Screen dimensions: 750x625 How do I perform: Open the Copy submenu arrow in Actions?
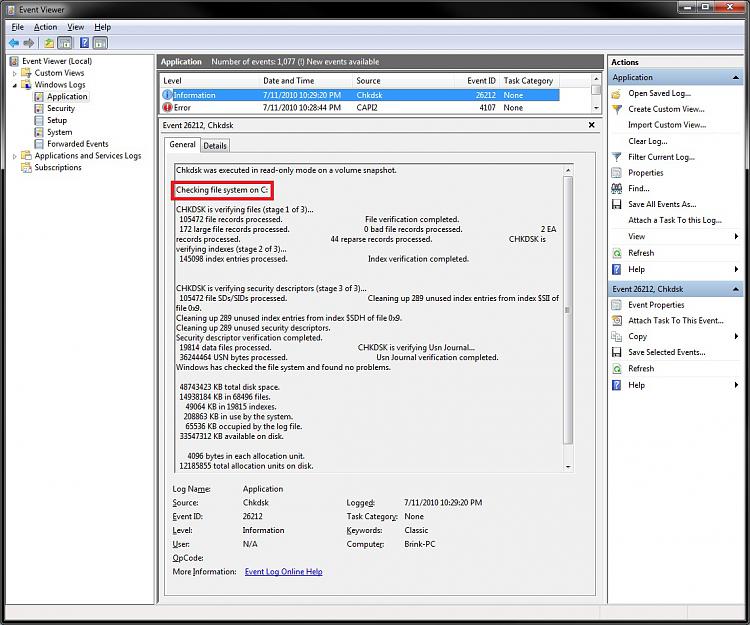(736, 337)
